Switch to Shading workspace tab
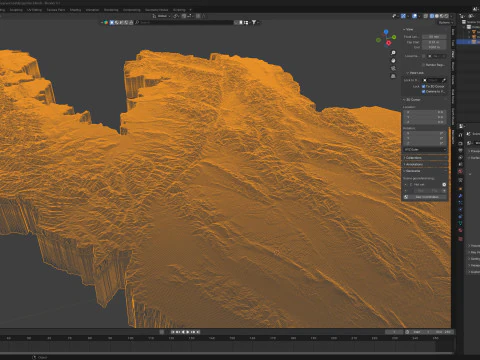 click(x=75, y=10)
